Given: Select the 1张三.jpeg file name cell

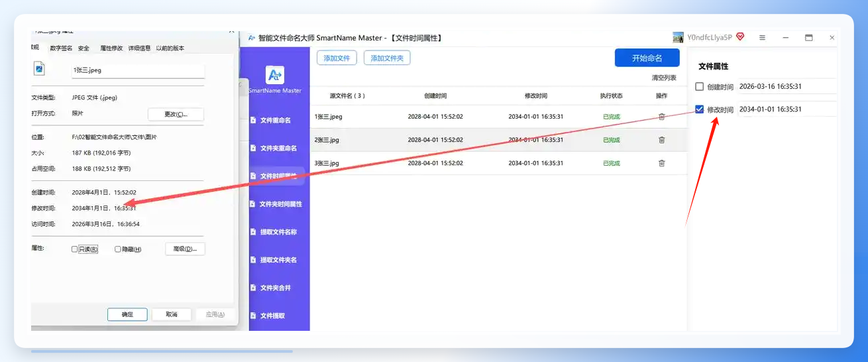Looking at the screenshot, I should (329, 117).
